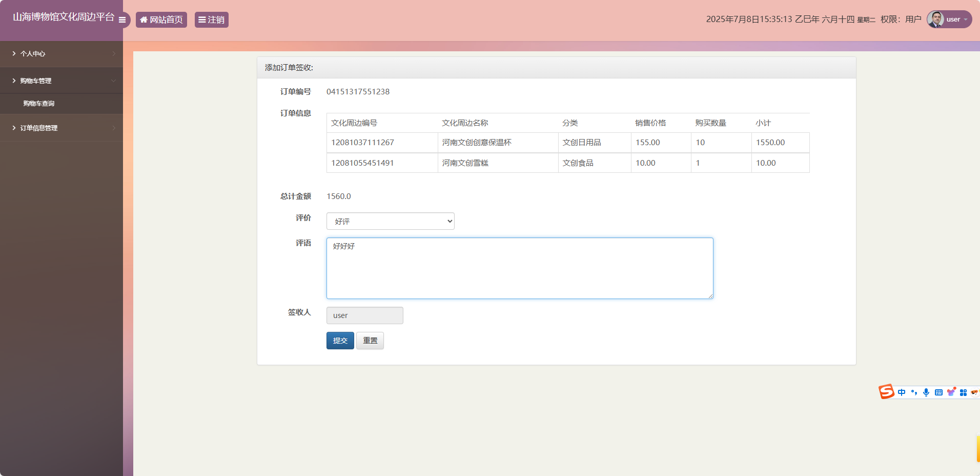Image resolution: width=980 pixels, height=476 pixels.
Task: Click the home icon in 网站首页
Action: [x=144, y=20]
